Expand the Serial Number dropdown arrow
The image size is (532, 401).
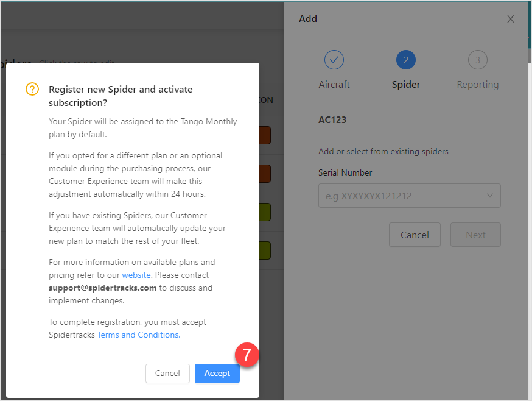489,196
